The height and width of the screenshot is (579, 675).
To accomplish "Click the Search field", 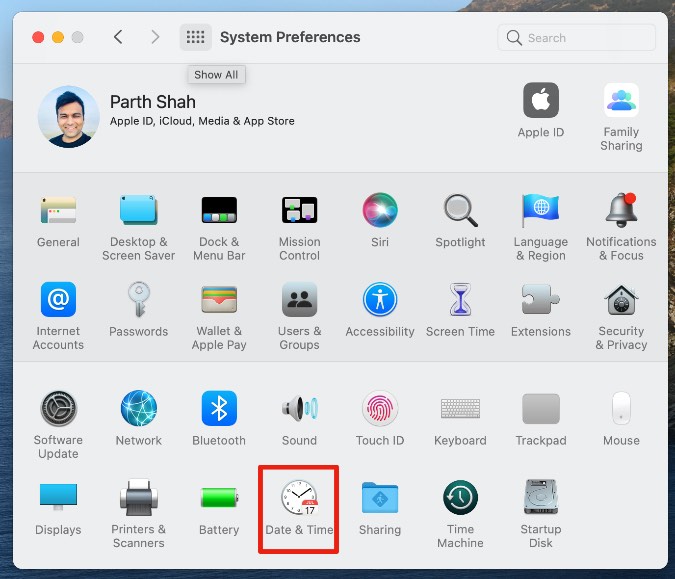I will click(x=576, y=38).
